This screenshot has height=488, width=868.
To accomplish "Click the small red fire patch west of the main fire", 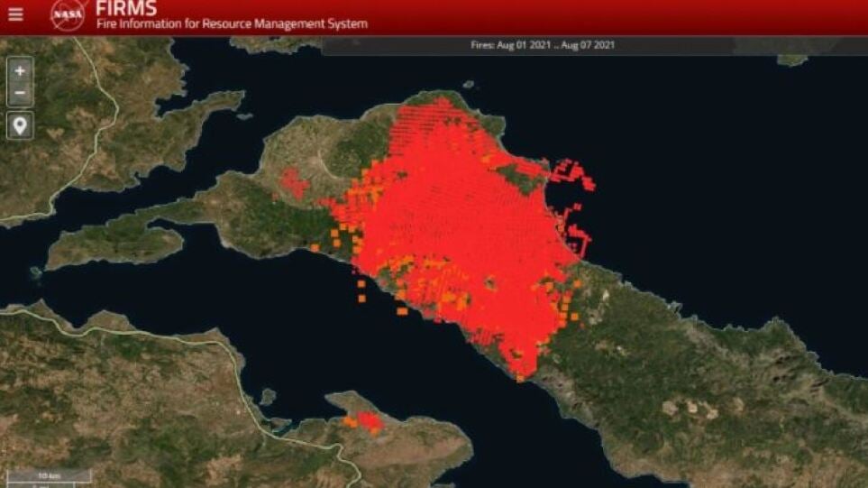I will pos(294,182).
